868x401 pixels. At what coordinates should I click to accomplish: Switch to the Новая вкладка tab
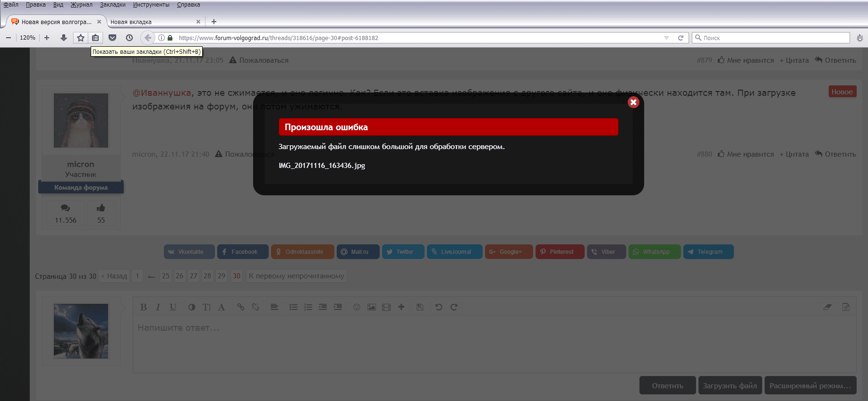151,22
